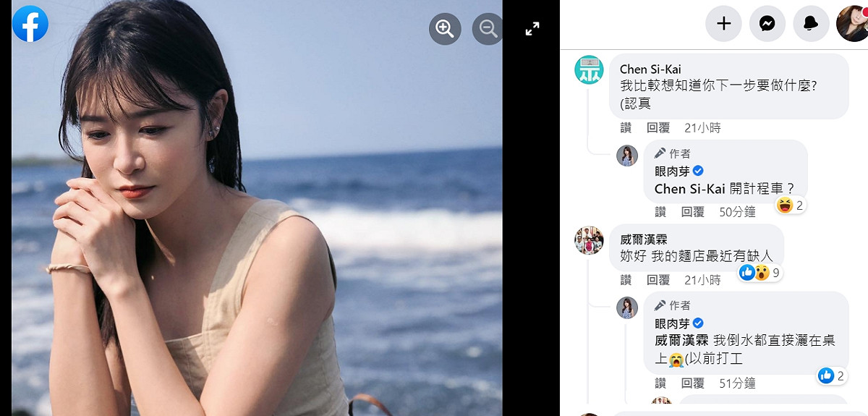The height and width of the screenshot is (416, 868).
Task: Click verified badge beside 眼肉芽 in taxi reply
Action: point(698,171)
